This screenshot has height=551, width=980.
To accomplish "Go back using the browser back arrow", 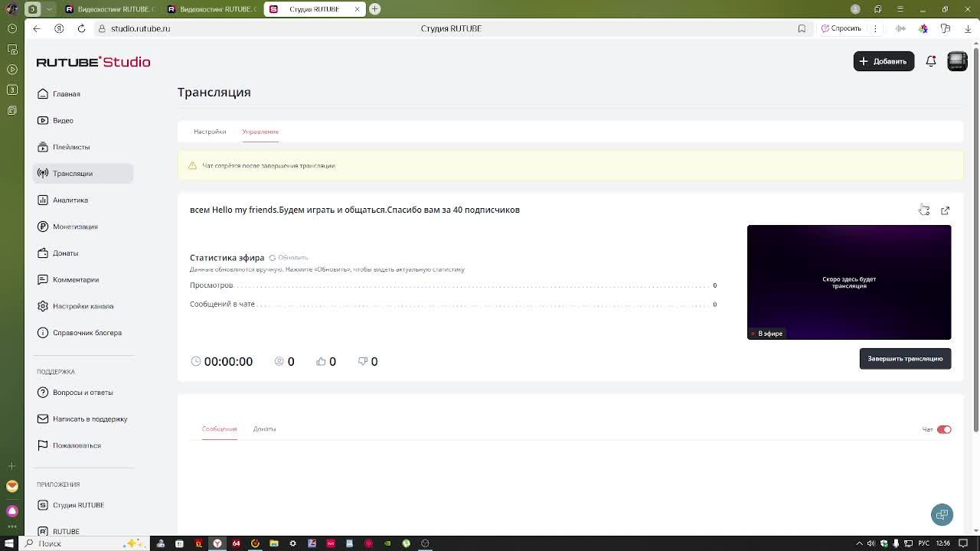I will (x=37, y=28).
